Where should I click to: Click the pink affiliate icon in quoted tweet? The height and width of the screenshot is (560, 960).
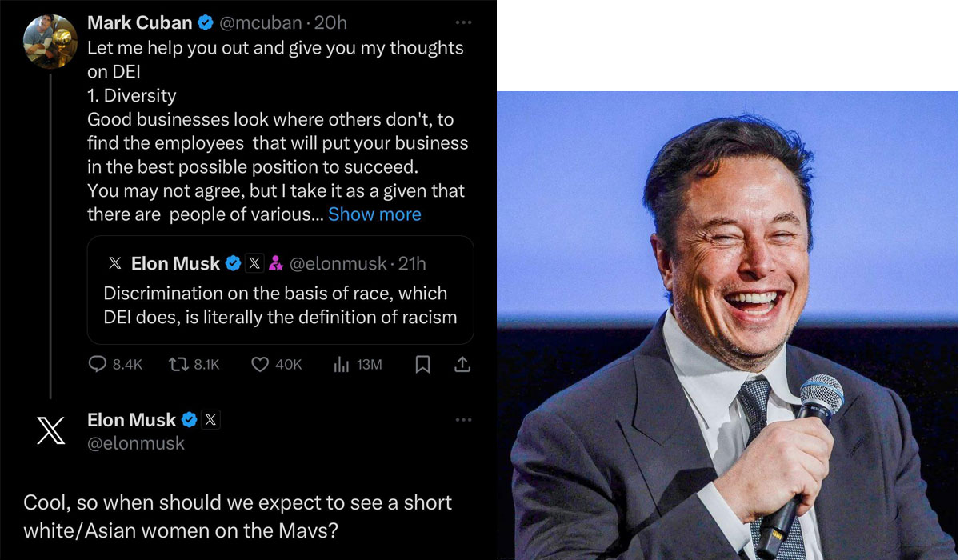click(x=276, y=262)
